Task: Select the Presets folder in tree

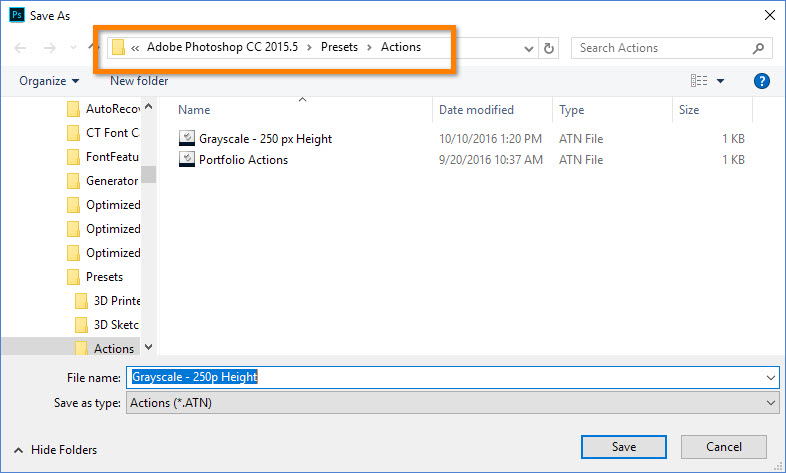Action: (104, 277)
